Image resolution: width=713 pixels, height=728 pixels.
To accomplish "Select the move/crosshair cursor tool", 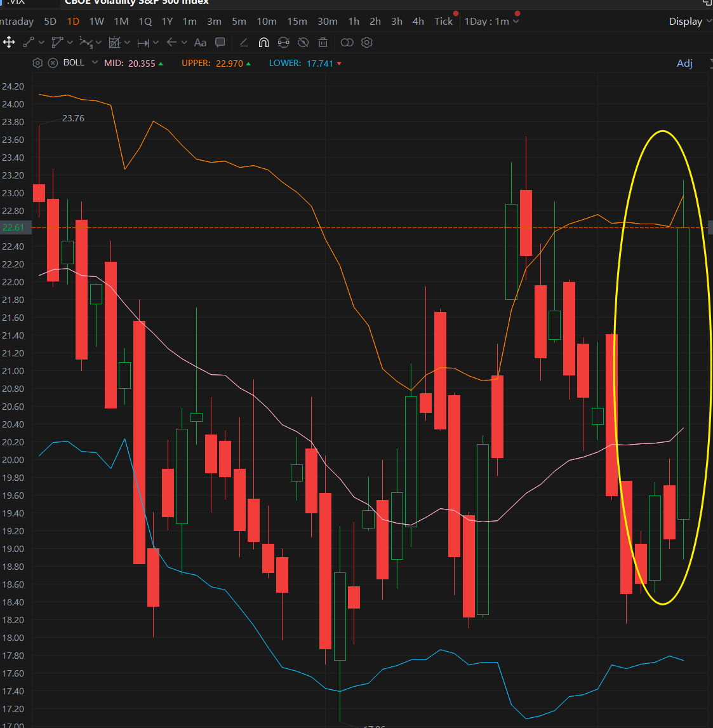I will [x=9, y=43].
